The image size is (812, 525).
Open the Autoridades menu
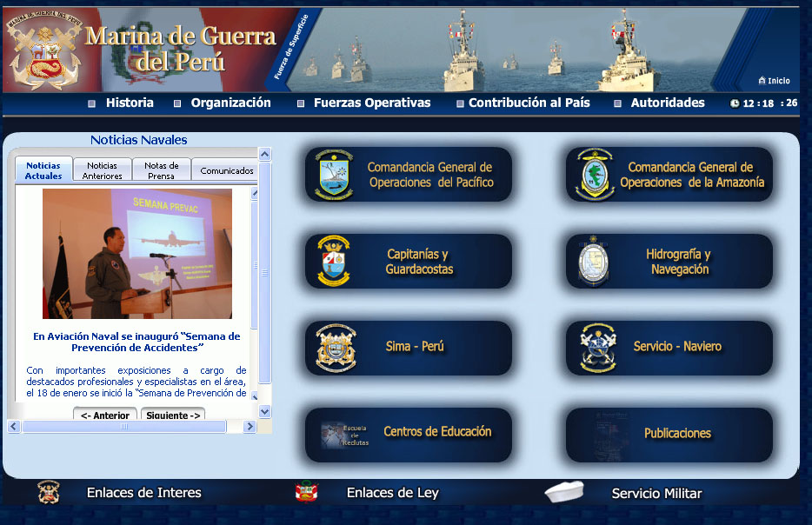coord(668,103)
